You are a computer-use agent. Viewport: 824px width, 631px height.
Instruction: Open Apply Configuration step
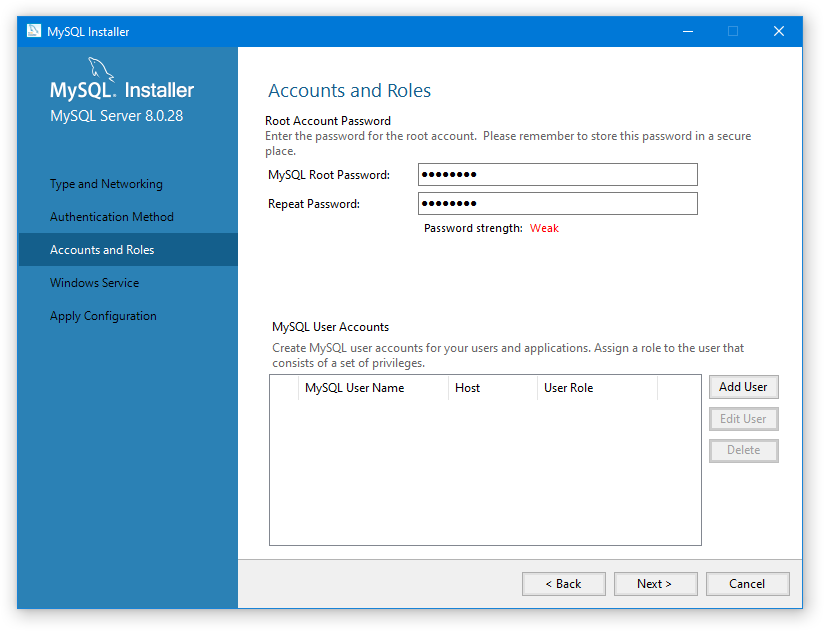103,316
